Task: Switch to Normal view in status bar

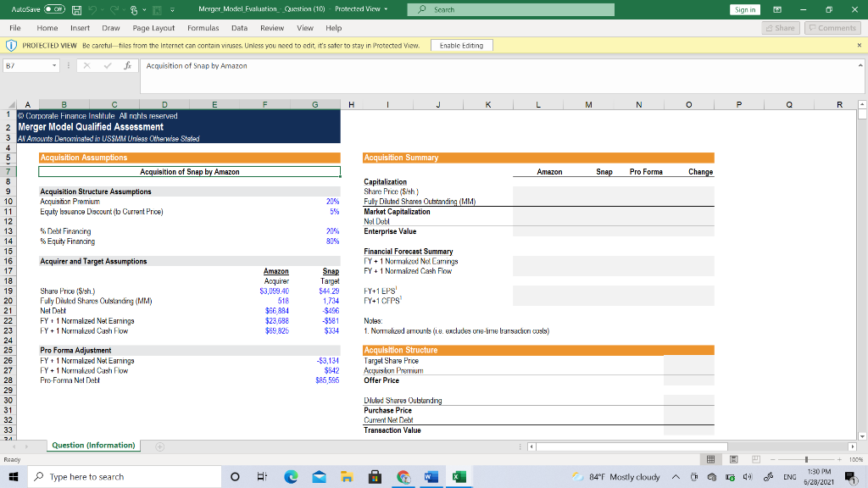Action: coord(710,457)
